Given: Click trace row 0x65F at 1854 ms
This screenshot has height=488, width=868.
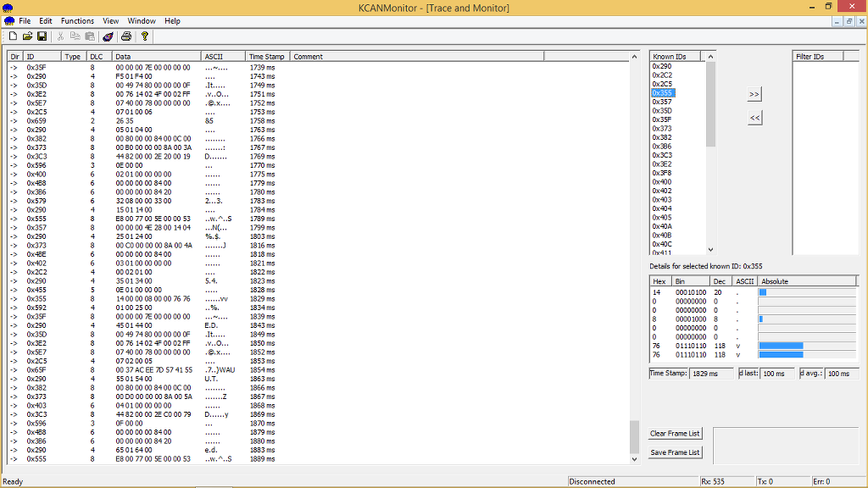Looking at the screenshot, I should pos(319,369).
